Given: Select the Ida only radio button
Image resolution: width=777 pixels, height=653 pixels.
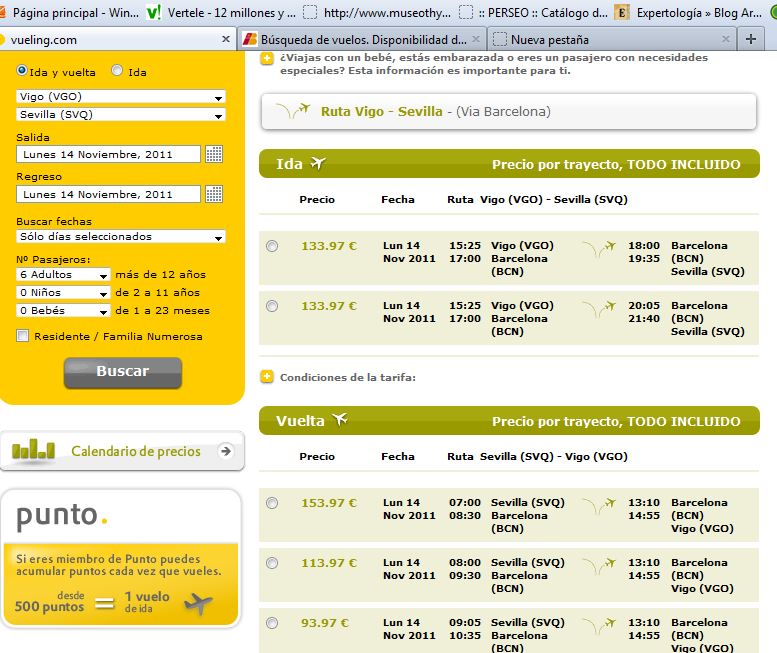Looking at the screenshot, I should point(117,70).
